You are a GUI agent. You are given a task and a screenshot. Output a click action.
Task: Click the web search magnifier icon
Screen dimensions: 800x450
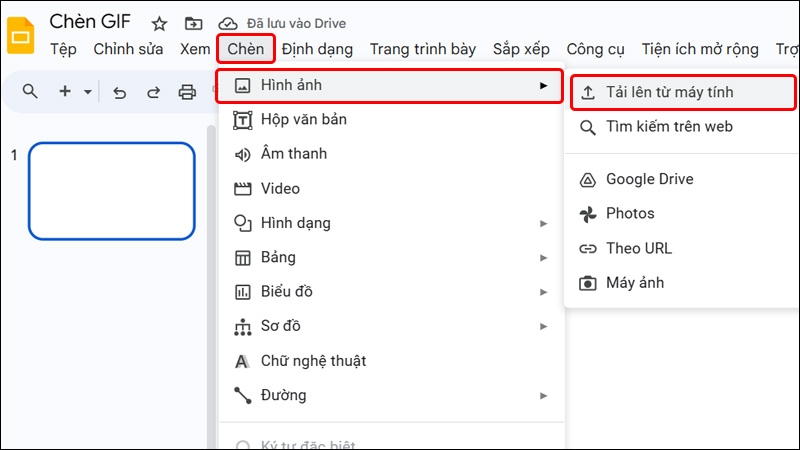[x=588, y=128]
